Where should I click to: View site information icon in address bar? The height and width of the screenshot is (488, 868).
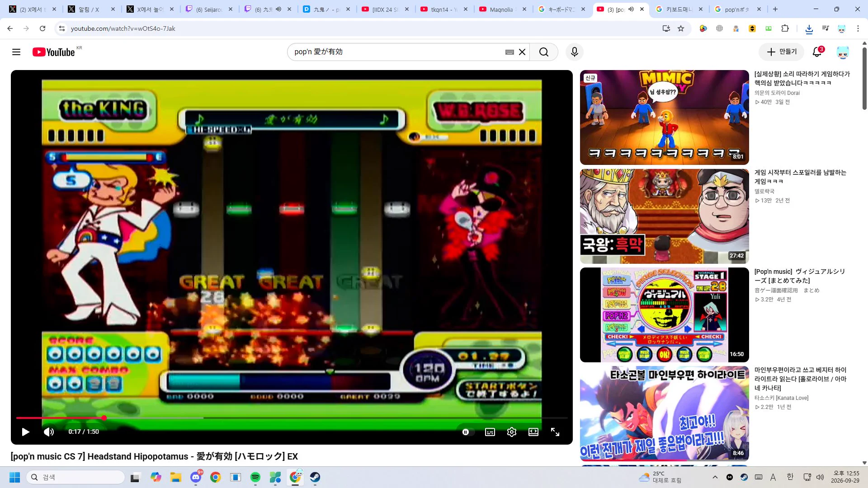point(62,28)
